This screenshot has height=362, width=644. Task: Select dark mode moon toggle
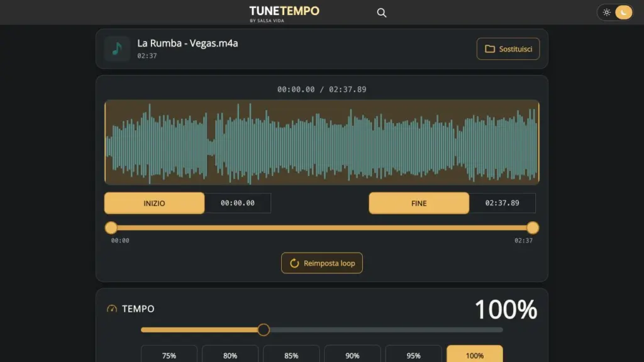click(623, 13)
